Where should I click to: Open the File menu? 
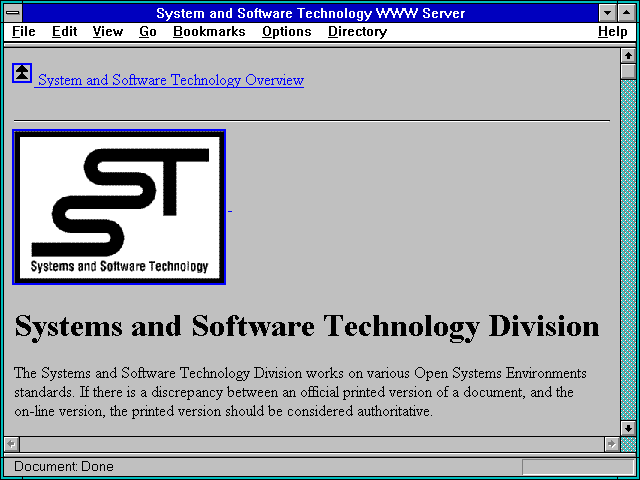point(24,32)
